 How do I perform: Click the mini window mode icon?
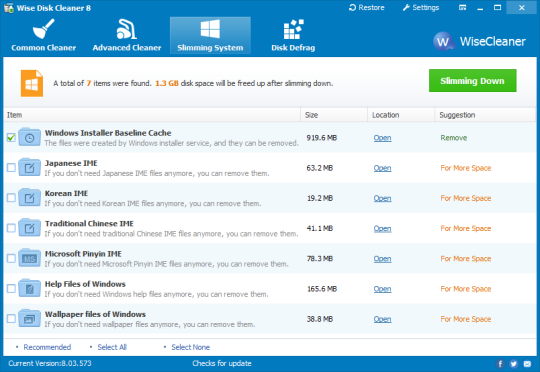[x=463, y=8]
